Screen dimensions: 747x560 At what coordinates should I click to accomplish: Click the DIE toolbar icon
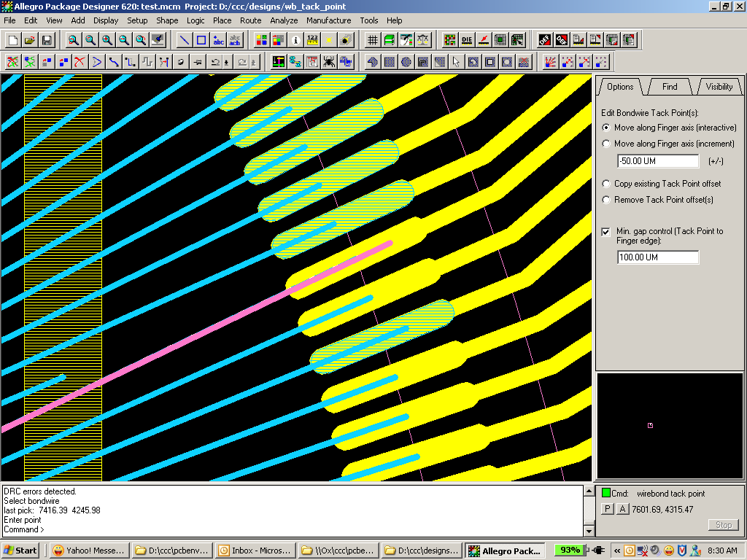(x=466, y=40)
